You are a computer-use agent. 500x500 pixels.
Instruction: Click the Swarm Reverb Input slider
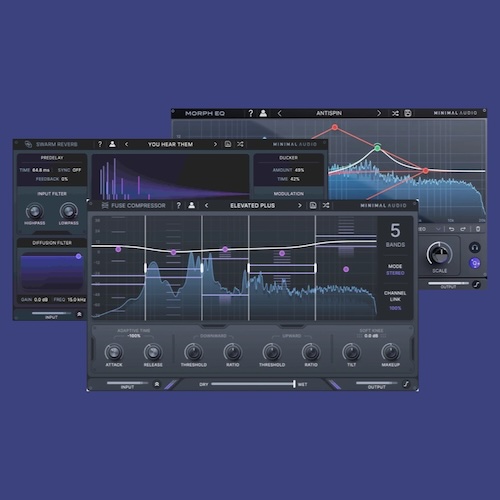click(51, 313)
